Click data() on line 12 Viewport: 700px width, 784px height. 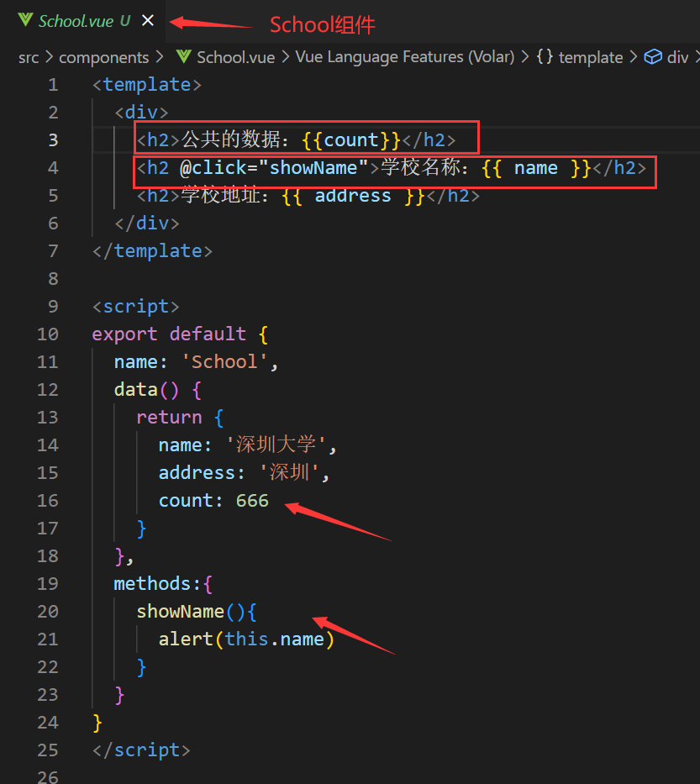[x=146, y=390]
